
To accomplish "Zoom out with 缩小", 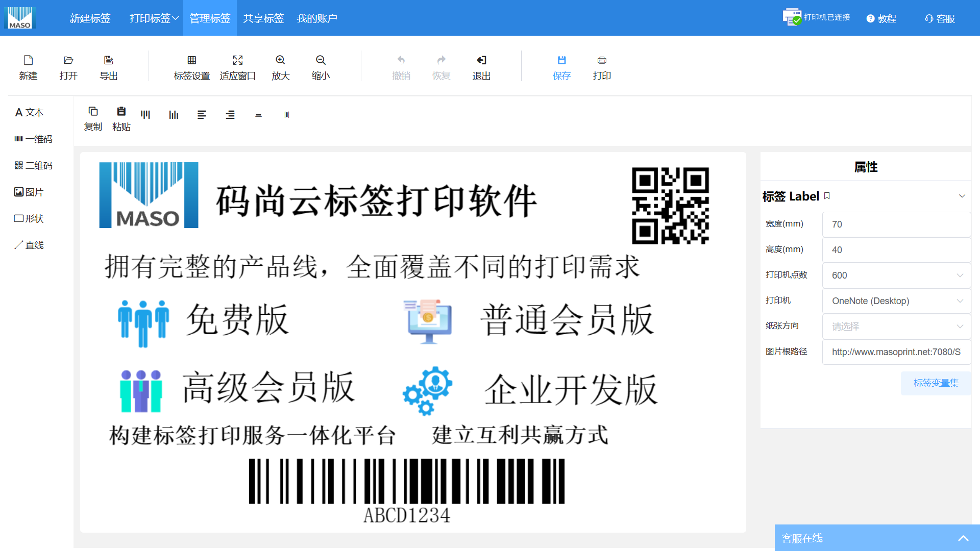I will (x=321, y=68).
